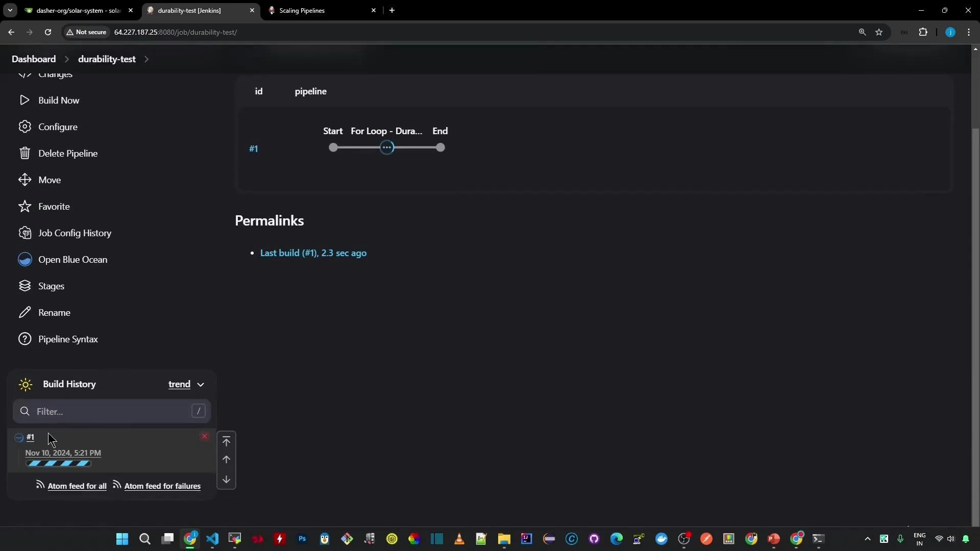Expand the Build History trend dropdown chevron
This screenshot has width=980, height=551.
coord(201,384)
